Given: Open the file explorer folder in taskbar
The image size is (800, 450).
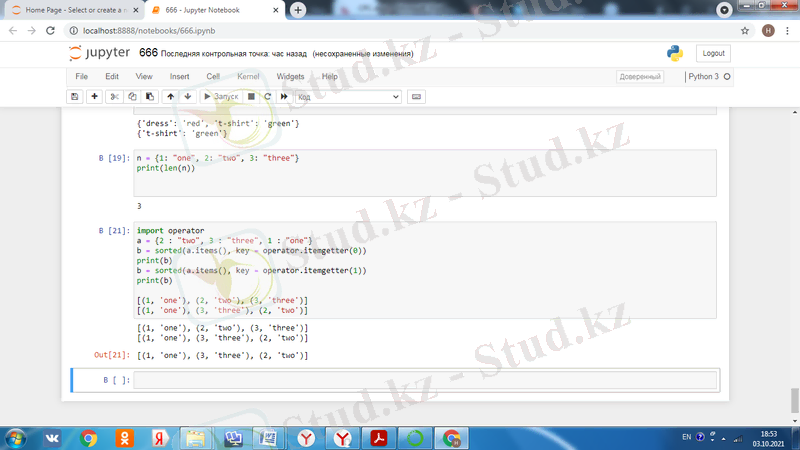Looking at the screenshot, I should pos(195,438).
